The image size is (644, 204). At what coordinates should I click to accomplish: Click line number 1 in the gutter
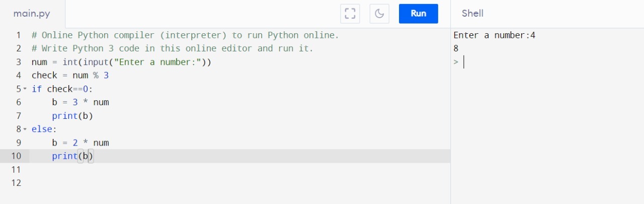[18, 35]
